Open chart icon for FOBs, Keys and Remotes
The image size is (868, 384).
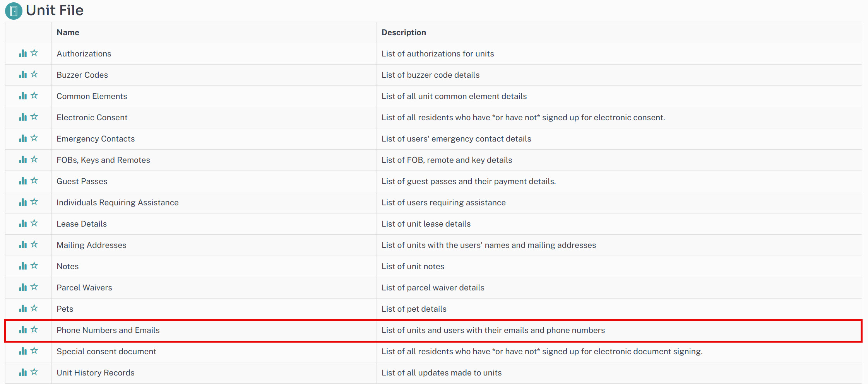[23, 160]
